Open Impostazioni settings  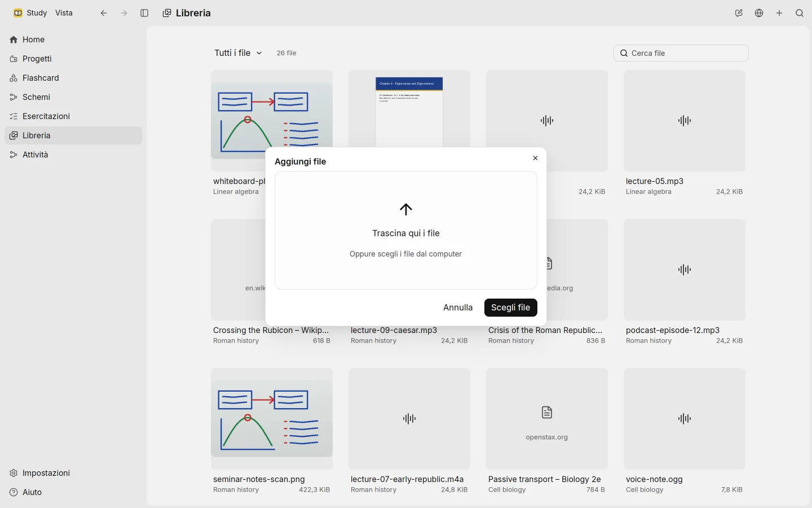(73, 473)
